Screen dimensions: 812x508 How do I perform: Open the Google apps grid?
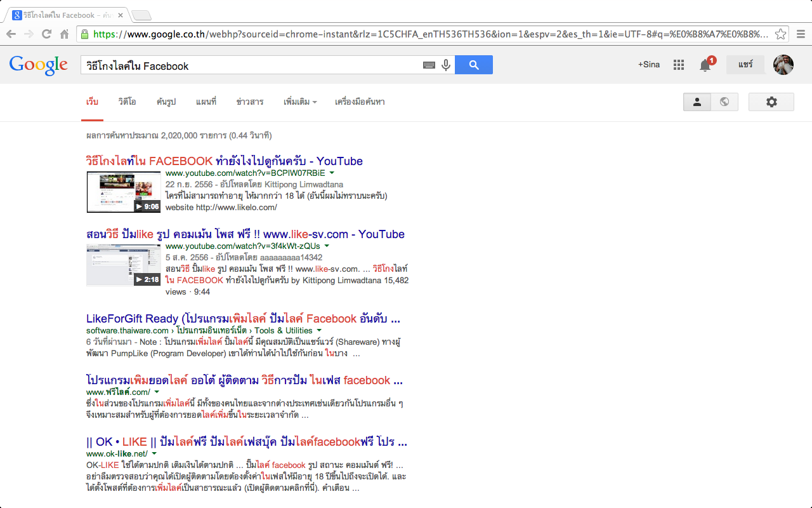point(679,65)
